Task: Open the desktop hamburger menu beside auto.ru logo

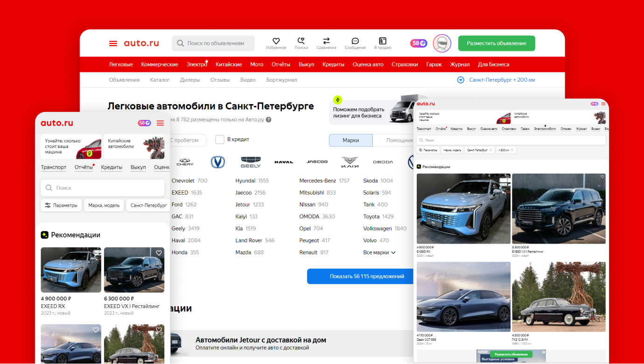Action: pyautogui.click(x=113, y=43)
